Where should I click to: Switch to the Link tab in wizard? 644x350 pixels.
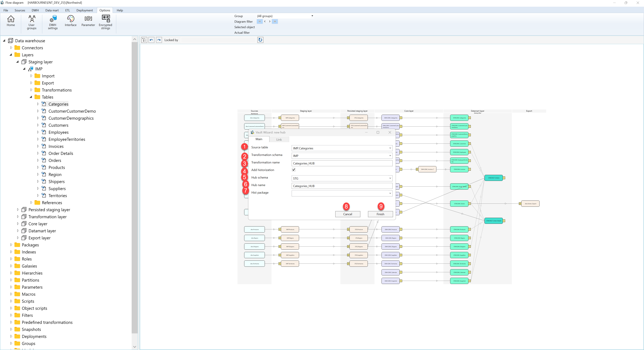(x=279, y=139)
